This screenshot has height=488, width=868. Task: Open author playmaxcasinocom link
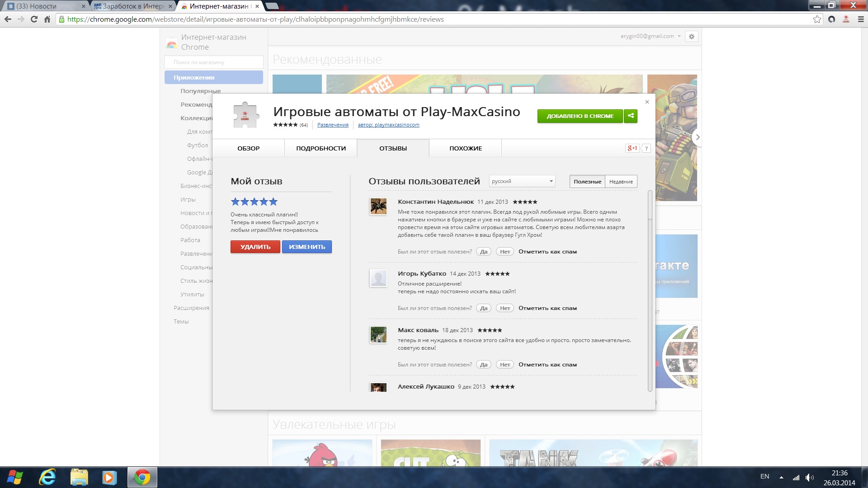[x=388, y=125]
